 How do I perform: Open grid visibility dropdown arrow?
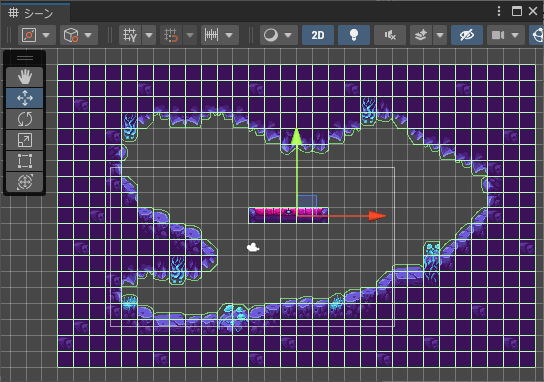[149, 35]
